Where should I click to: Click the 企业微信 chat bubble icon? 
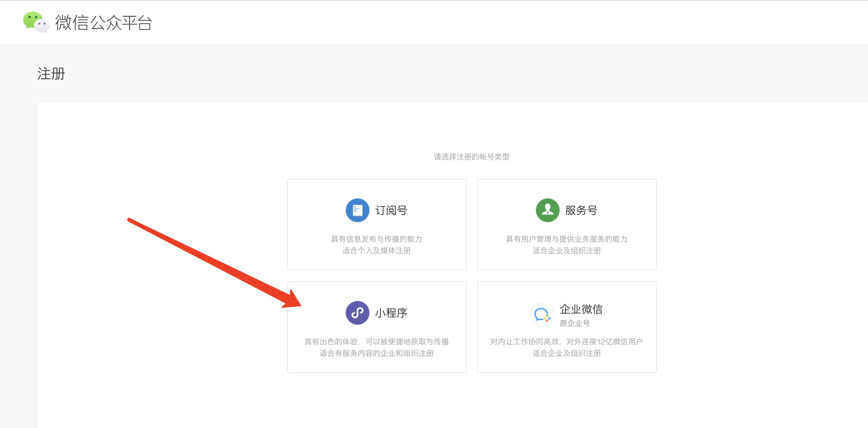tap(542, 315)
